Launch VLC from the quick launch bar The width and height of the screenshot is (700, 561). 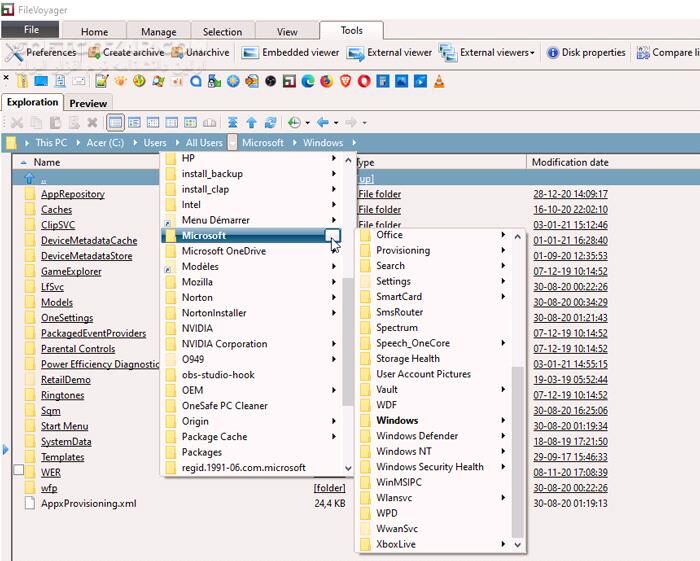(440, 81)
